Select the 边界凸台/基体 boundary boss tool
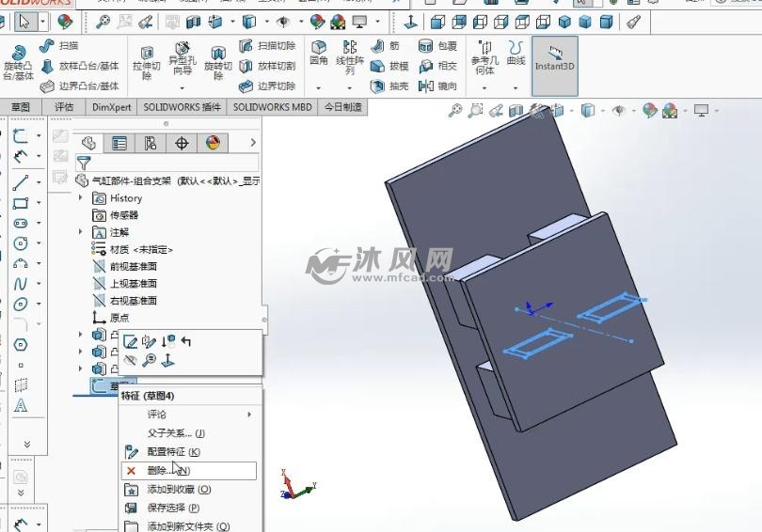 click(79, 86)
